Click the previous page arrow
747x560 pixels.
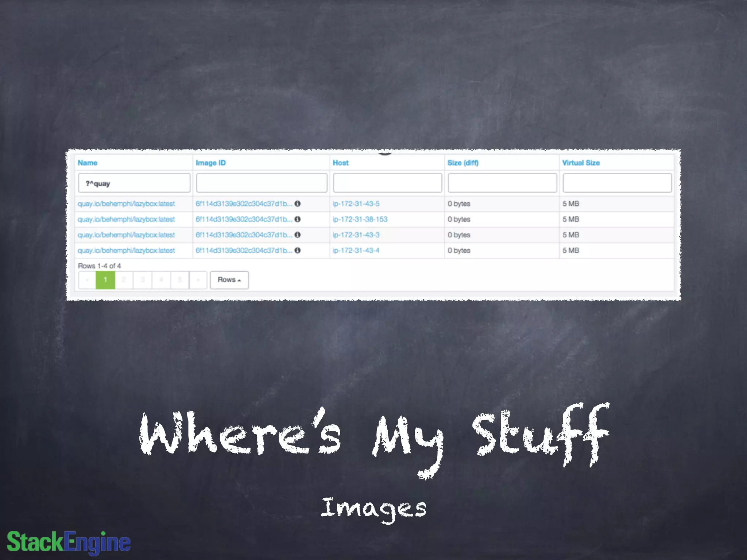pos(87,280)
